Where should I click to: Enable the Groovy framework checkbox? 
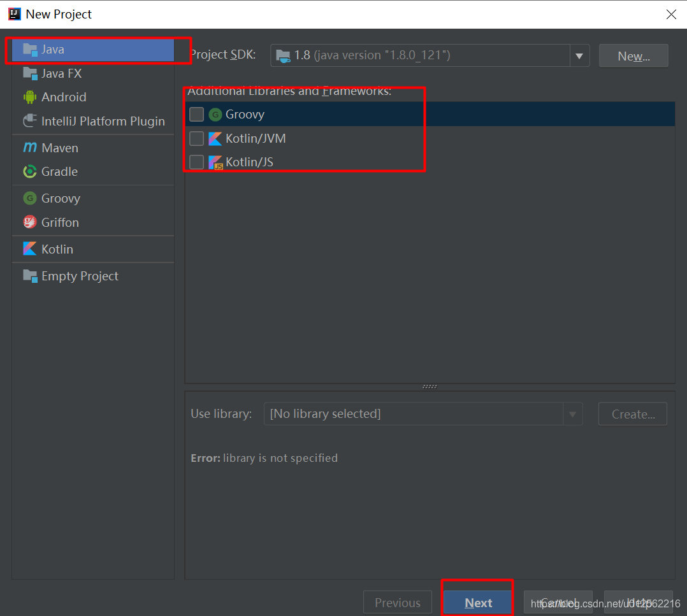point(196,114)
